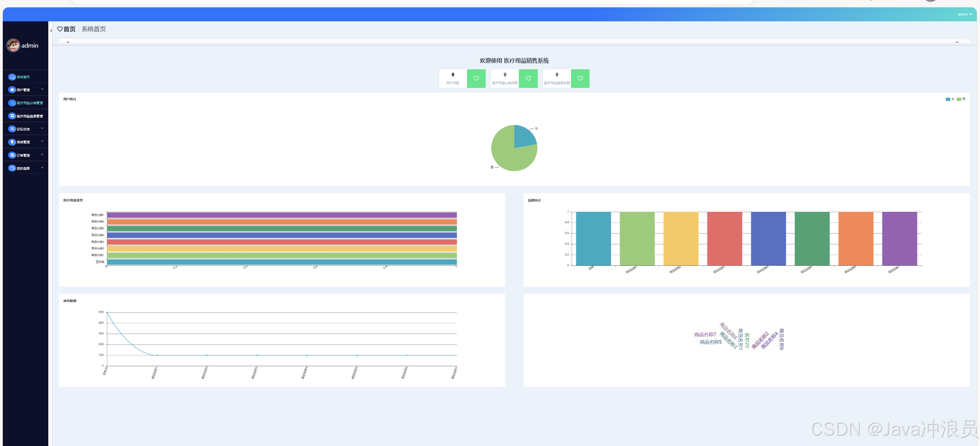Open the admin dropdown in top bar
The width and height of the screenshot is (980, 446).
(964, 14)
